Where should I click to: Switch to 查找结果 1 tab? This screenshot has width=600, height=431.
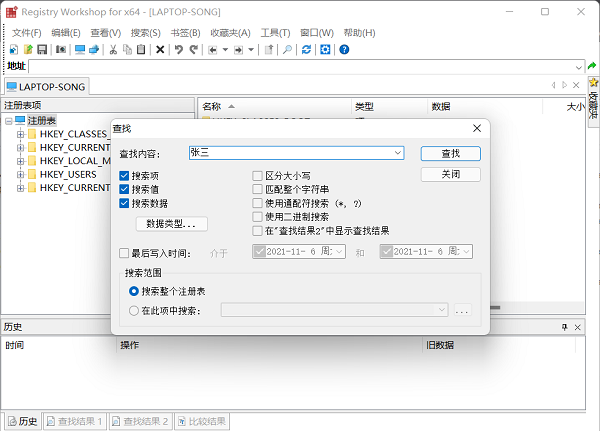tap(75, 421)
